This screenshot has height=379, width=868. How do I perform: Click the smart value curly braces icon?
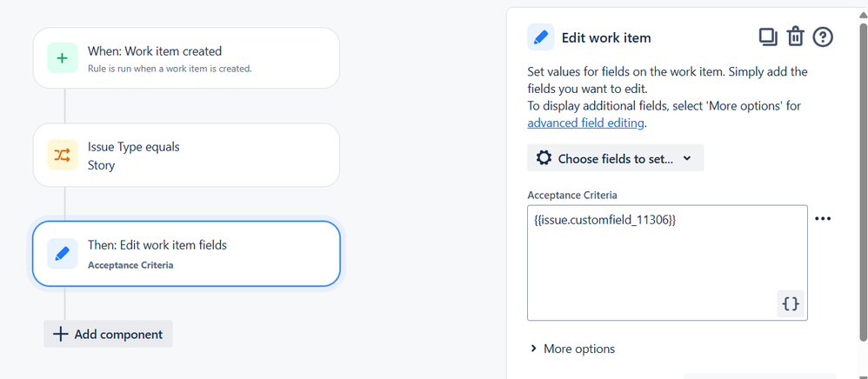click(791, 304)
